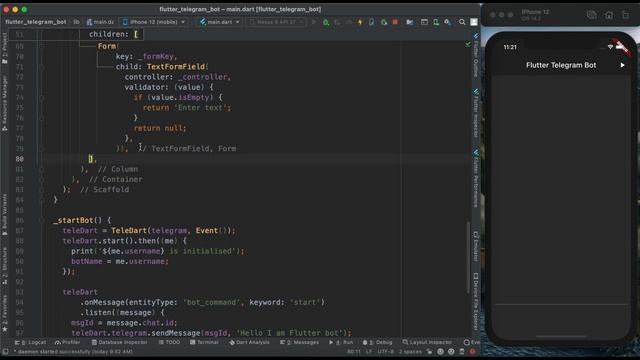Open the Emulator side panel
Image resolution: width=640 pixels, height=360 pixels.
coord(476,247)
